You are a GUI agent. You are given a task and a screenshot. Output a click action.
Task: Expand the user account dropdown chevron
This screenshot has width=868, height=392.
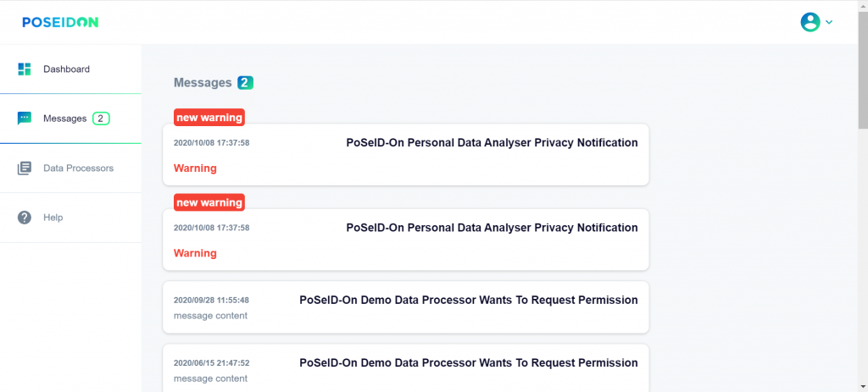click(829, 22)
